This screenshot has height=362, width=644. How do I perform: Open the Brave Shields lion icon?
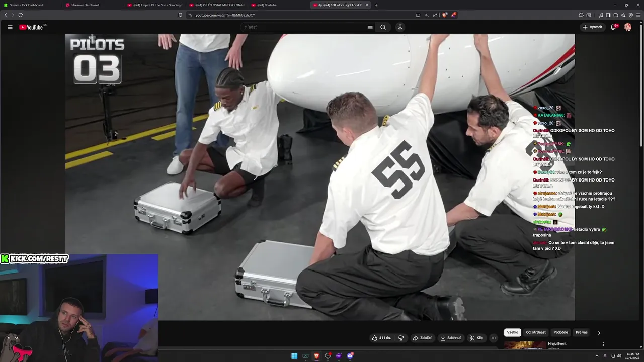pos(445,15)
